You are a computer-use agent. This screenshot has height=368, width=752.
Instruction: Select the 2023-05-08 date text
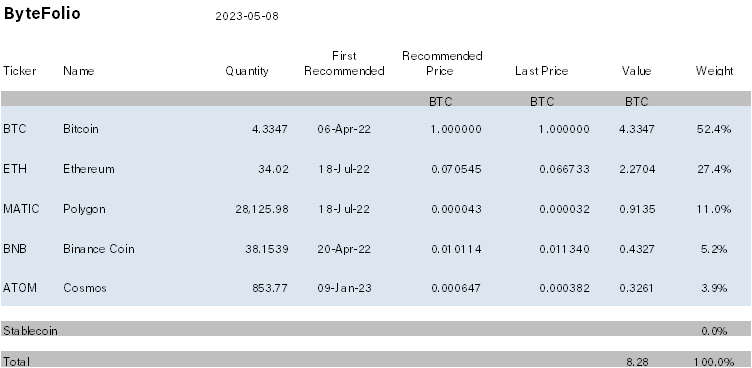pos(247,16)
